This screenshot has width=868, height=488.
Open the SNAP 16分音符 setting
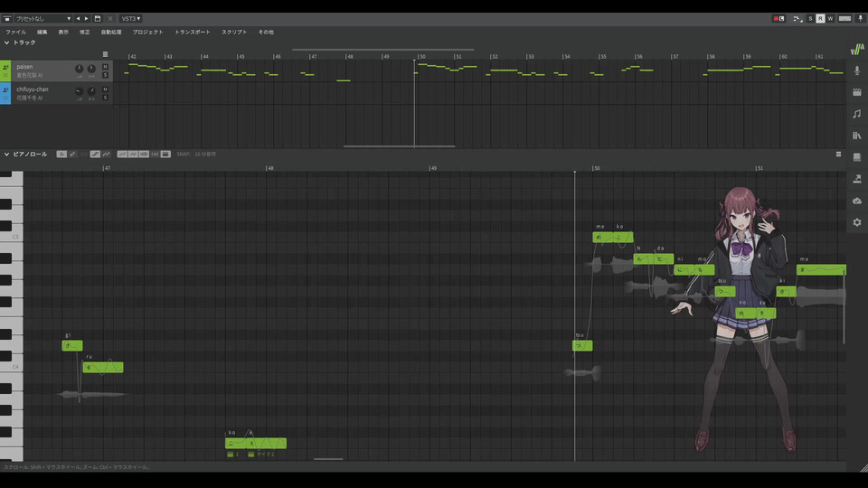[x=196, y=155]
